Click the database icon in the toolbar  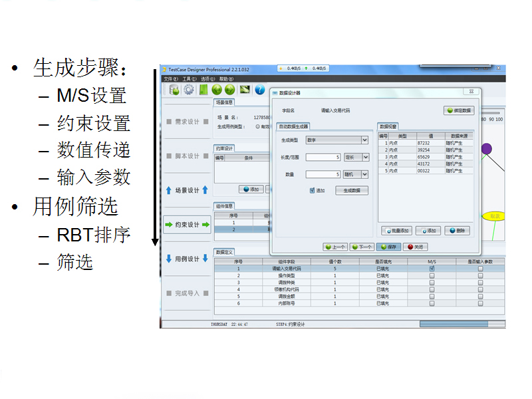[174, 90]
